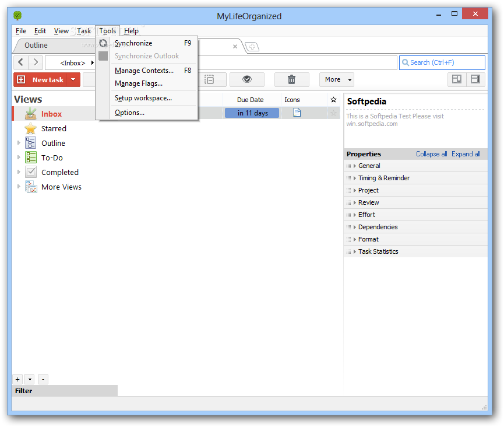Click the Search (Ctrl+F) field

point(442,62)
